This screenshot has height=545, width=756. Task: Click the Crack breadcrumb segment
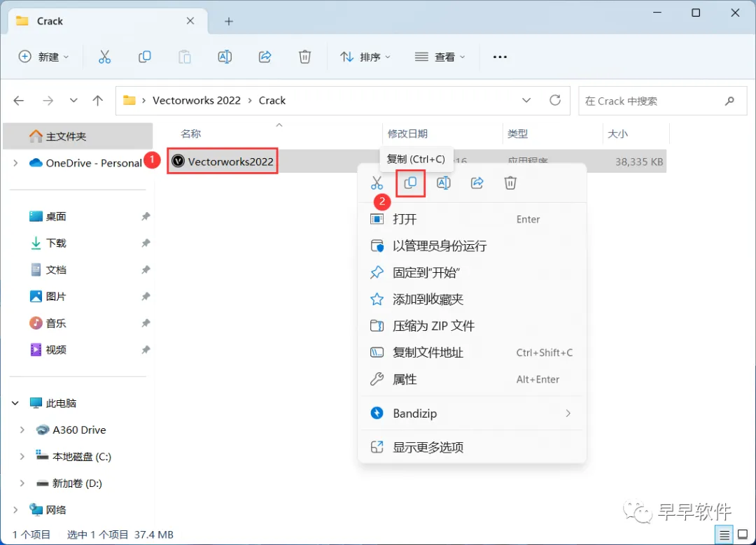click(x=272, y=100)
